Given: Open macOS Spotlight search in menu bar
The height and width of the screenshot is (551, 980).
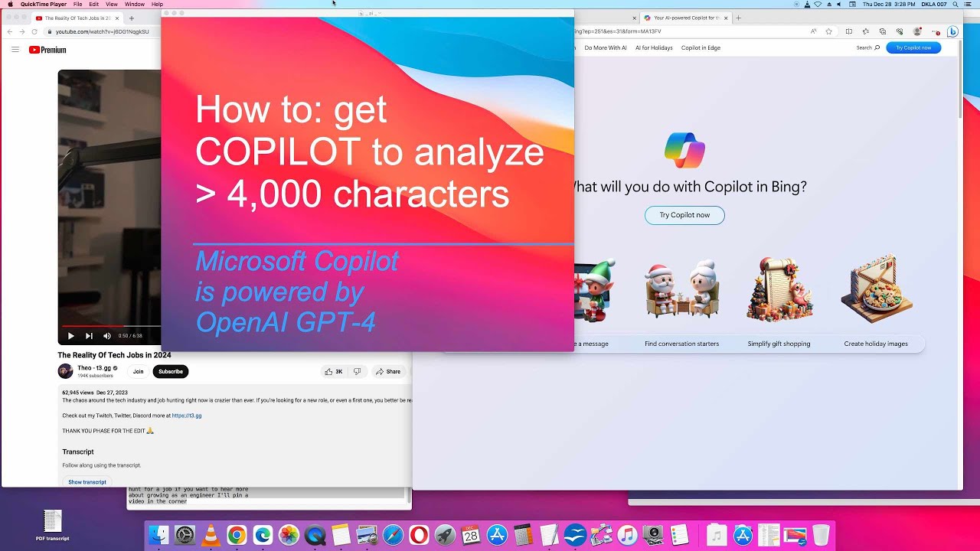Looking at the screenshot, I should [x=955, y=4].
